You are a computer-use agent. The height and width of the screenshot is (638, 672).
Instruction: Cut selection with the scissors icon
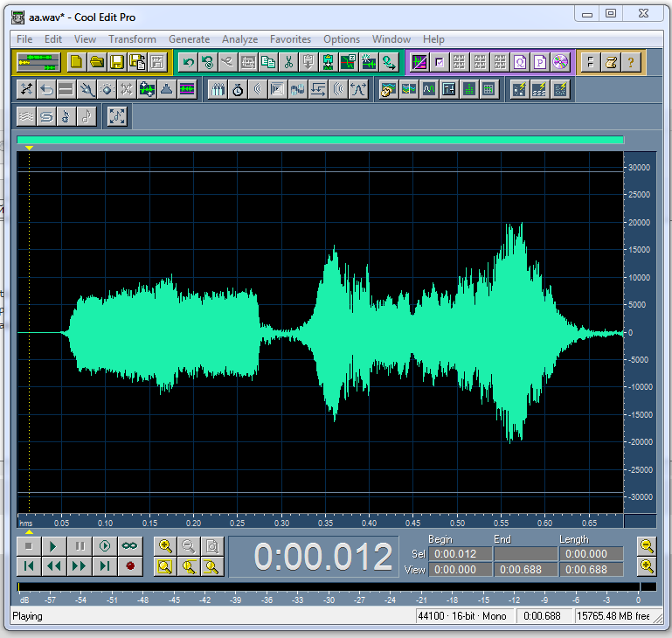[288, 62]
